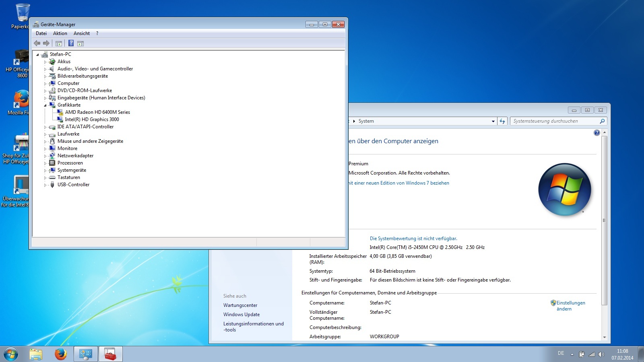Click the Back arrow in Geräte-Manager toolbar
The height and width of the screenshot is (362, 644).
(x=37, y=43)
